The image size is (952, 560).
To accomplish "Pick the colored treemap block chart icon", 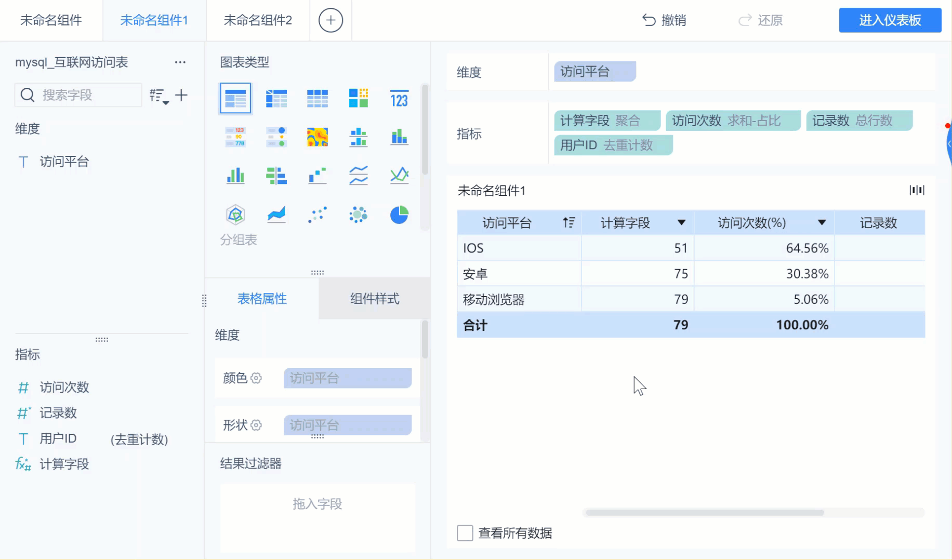I will click(359, 98).
